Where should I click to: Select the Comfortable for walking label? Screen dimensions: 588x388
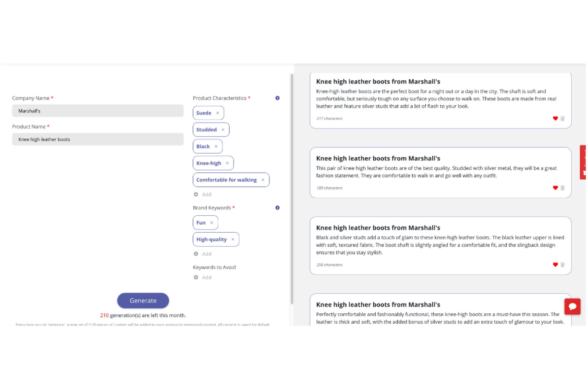pos(226,180)
